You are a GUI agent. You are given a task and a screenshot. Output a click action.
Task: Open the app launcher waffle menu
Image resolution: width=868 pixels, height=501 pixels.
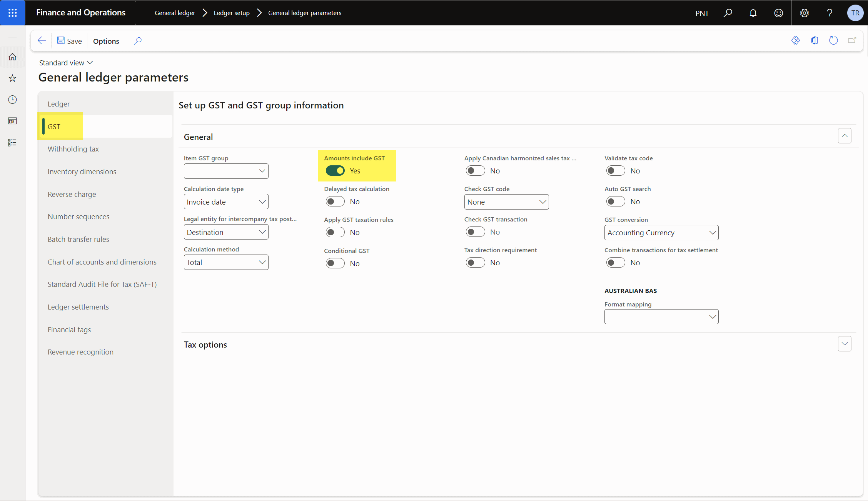[13, 13]
